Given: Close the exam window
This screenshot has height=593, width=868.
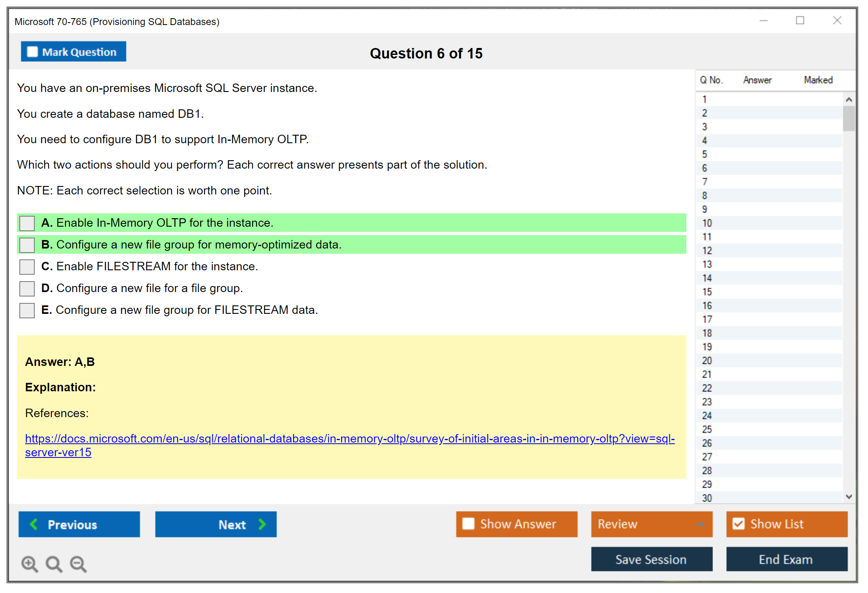Looking at the screenshot, I should coord(837,21).
